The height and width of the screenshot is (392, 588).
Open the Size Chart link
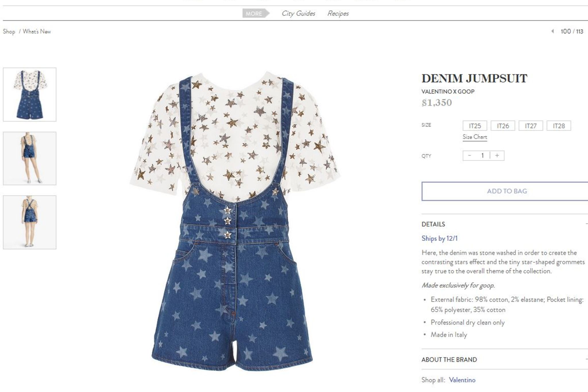point(475,137)
